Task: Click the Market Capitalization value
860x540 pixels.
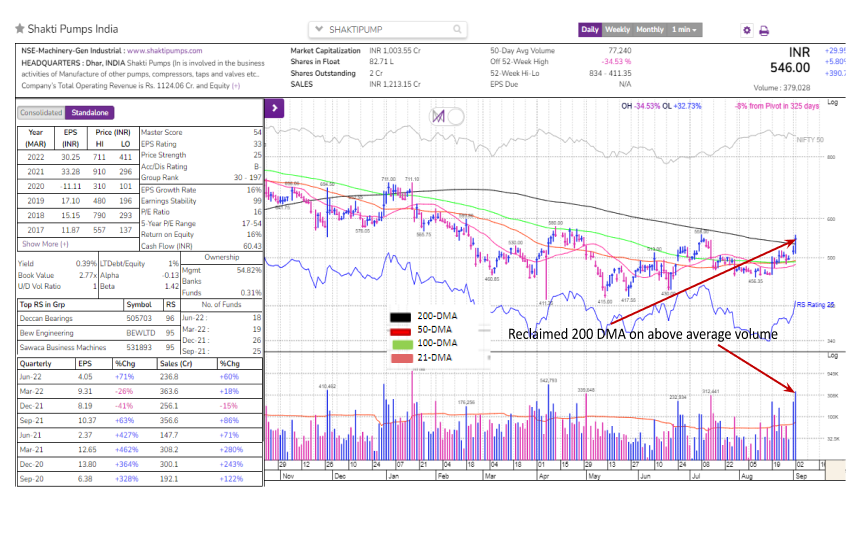Action: (x=395, y=50)
